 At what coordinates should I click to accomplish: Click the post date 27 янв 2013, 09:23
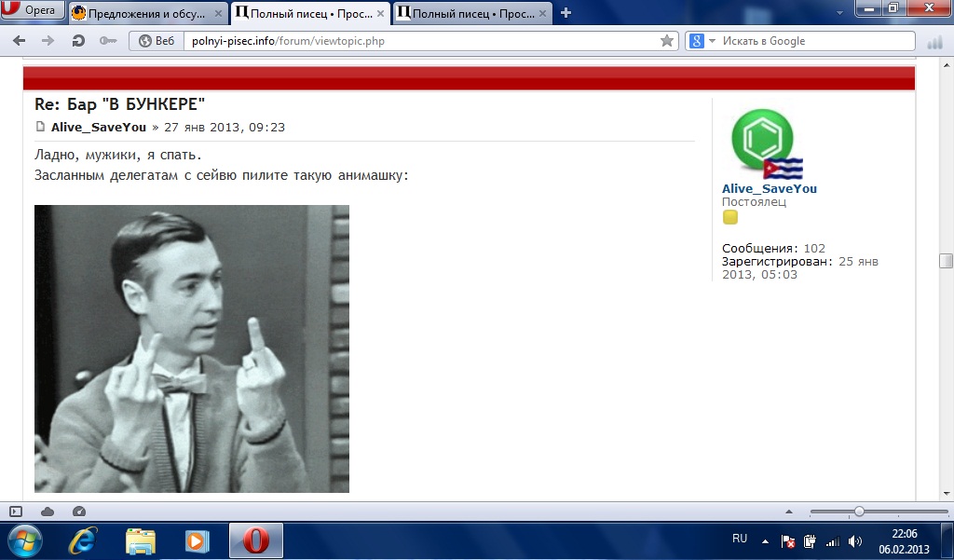(225, 128)
